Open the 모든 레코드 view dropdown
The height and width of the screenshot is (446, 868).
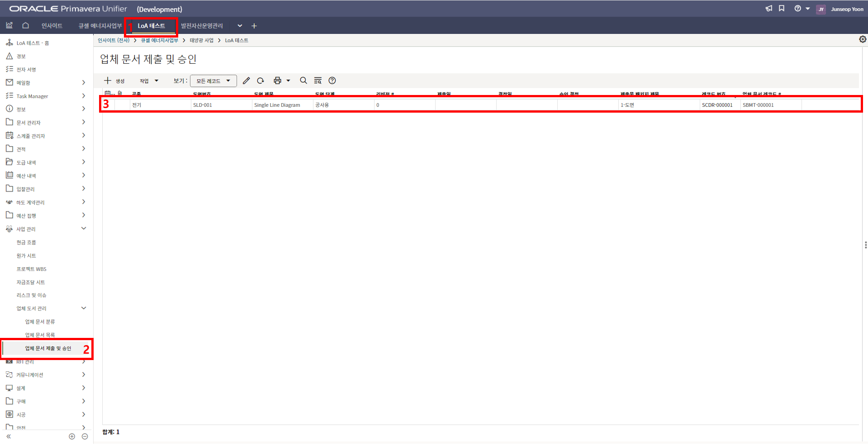pos(213,81)
